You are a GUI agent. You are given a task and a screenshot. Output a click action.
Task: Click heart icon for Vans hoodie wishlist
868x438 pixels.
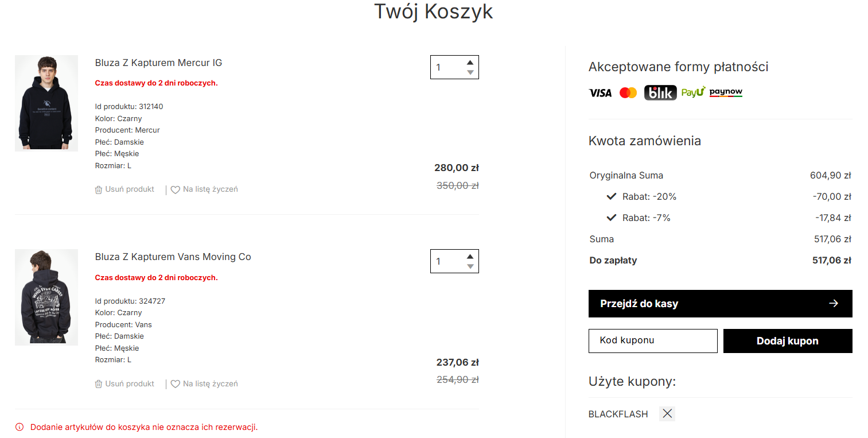coord(176,384)
